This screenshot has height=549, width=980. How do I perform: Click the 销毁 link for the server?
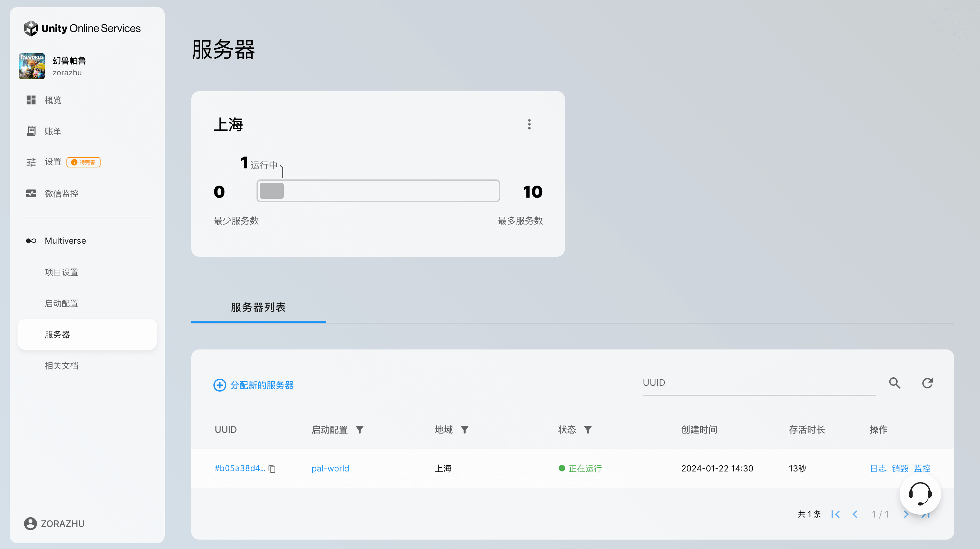click(900, 468)
